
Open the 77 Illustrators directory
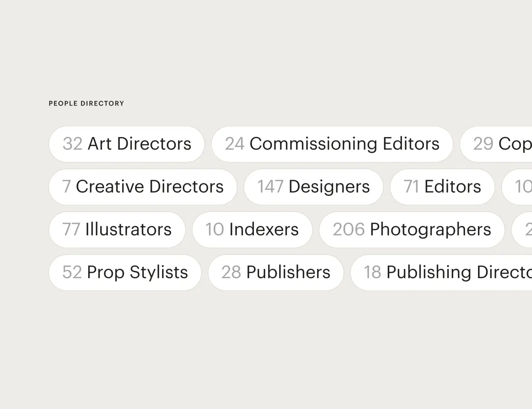[x=117, y=230]
